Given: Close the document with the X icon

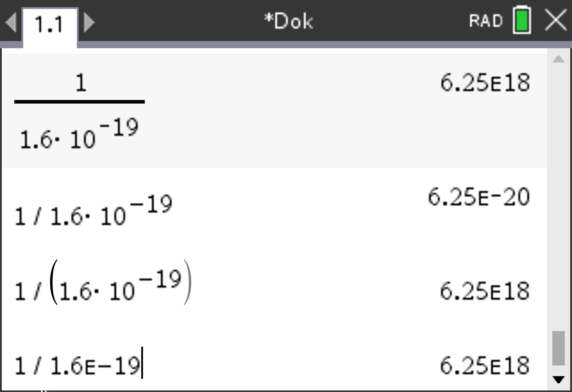Looking at the screenshot, I should point(556,20).
